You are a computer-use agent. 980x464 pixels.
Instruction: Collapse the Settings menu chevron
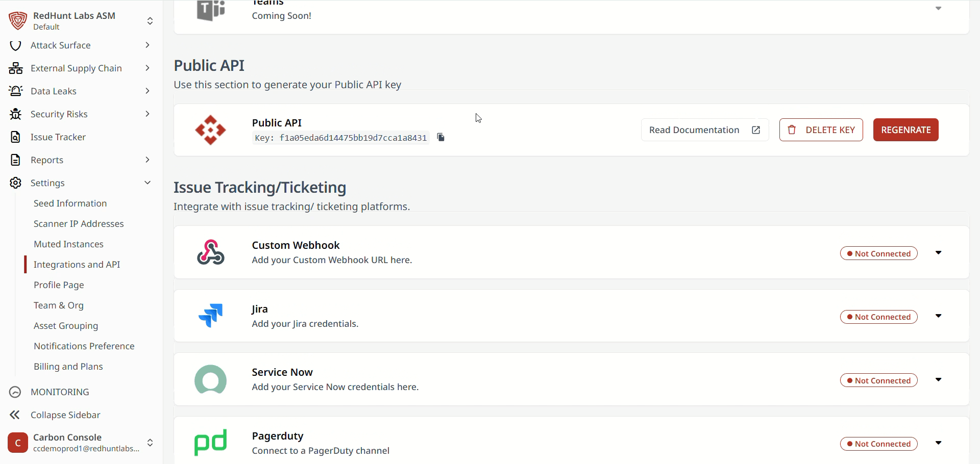(147, 183)
